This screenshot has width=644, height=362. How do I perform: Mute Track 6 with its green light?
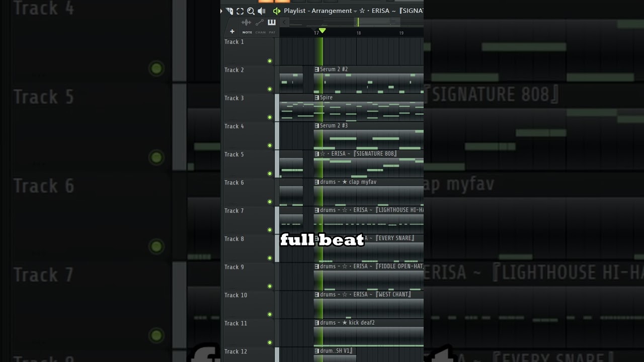[270, 202]
